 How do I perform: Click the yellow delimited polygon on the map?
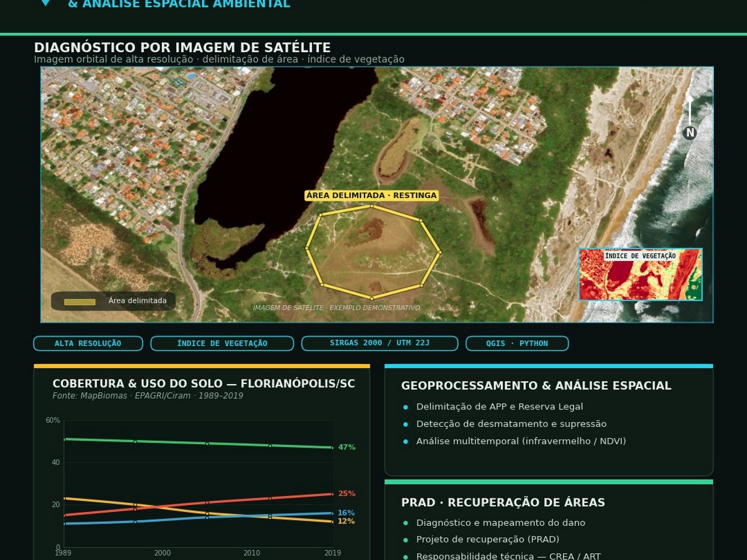tap(374, 252)
